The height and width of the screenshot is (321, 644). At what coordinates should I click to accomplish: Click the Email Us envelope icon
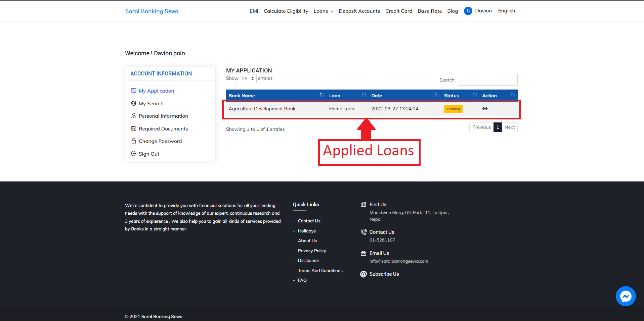pos(363,253)
